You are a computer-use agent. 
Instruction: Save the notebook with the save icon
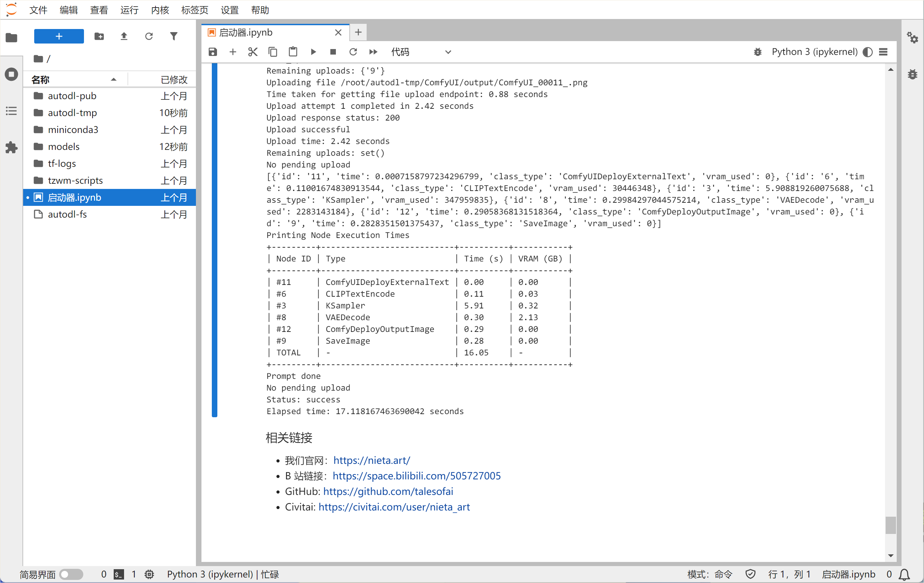213,52
